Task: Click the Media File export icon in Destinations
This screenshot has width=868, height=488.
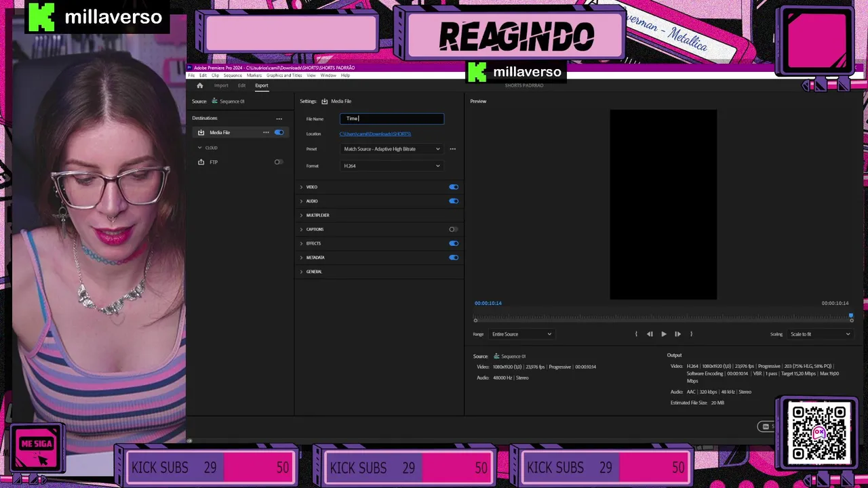Action: click(201, 133)
